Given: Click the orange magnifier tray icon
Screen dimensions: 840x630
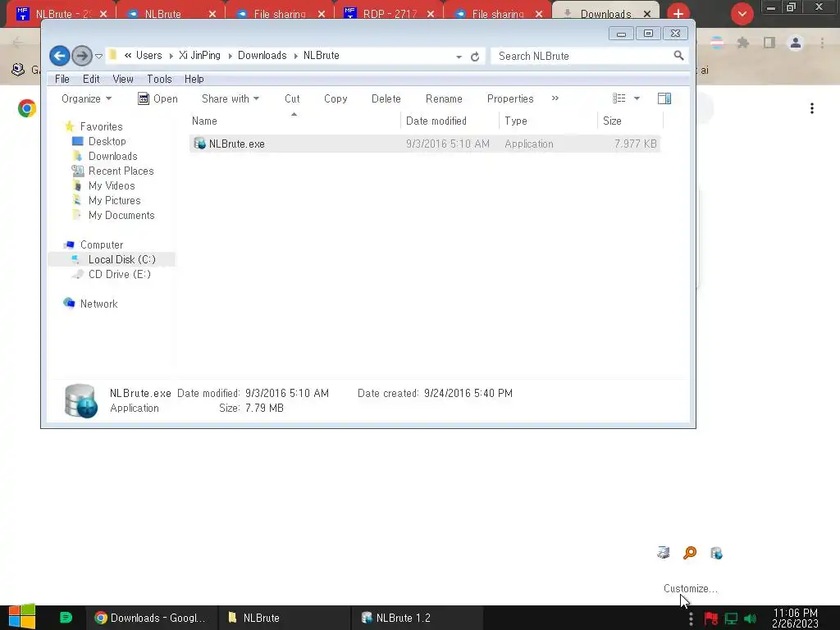Looking at the screenshot, I should pyautogui.click(x=690, y=552).
